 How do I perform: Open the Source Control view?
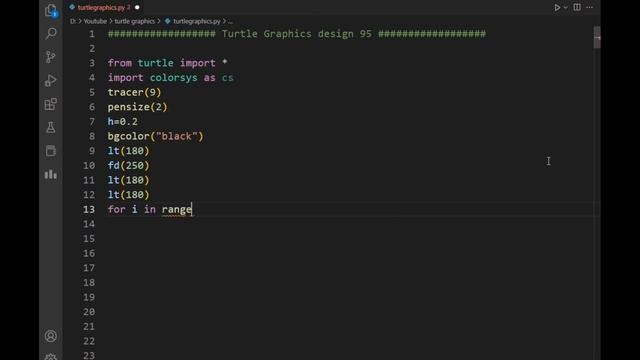(51, 57)
